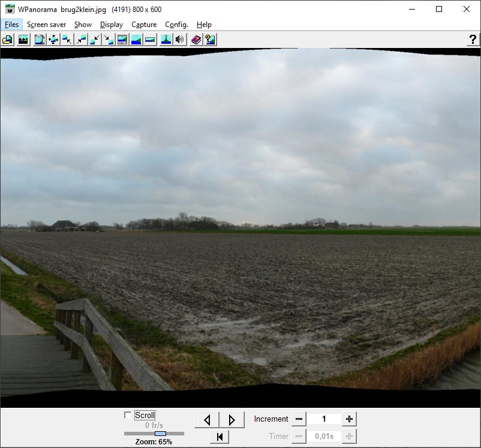Image resolution: width=481 pixels, height=448 pixels.
Task: Open a panorama file with the folder icon
Action: 8,39
